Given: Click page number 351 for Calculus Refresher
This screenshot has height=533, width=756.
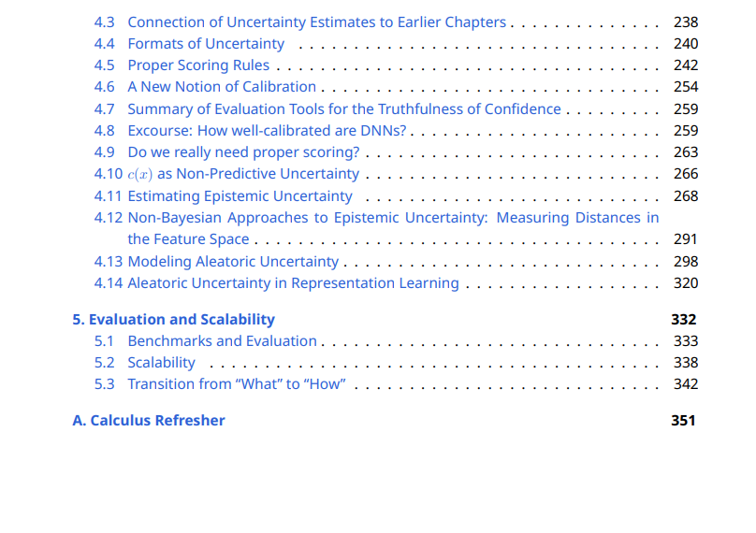Looking at the screenshot, I should (683, 421).
